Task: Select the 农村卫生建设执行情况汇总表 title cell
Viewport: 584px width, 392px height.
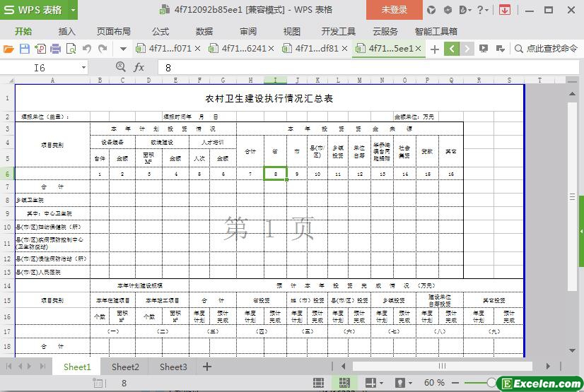Action: [x=269, y=98]
